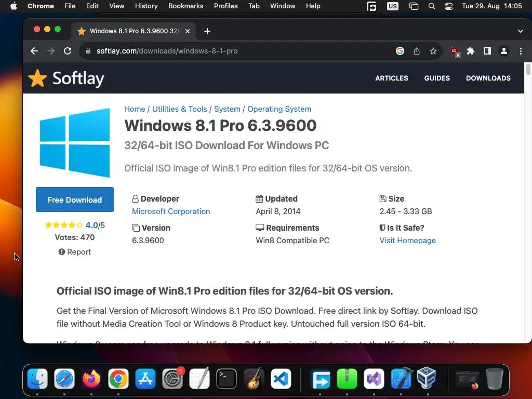Viewport: 532px width, 399px height.
Task: Click the Softlay star logo
Action: pos(37,78)
